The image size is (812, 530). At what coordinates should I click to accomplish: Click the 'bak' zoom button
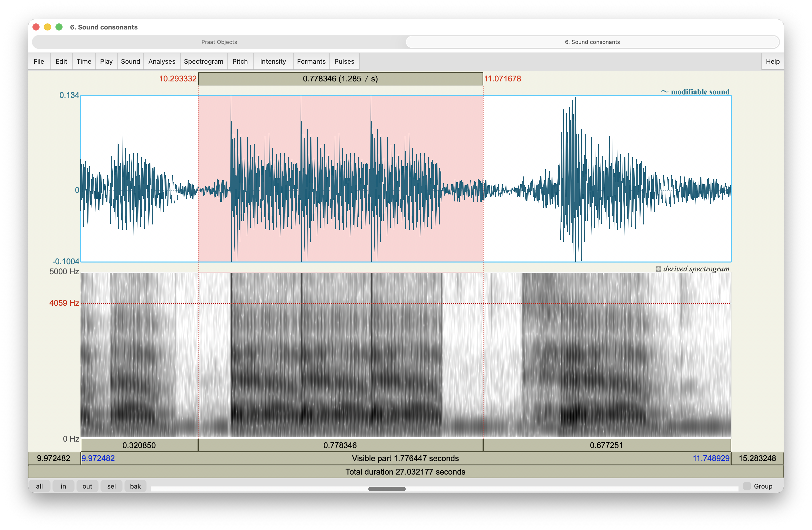click(x=135, y=486)
